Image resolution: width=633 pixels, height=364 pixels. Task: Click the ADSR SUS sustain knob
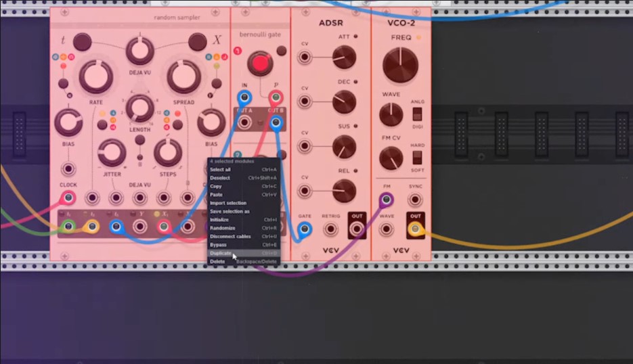[x=344, y=147]
